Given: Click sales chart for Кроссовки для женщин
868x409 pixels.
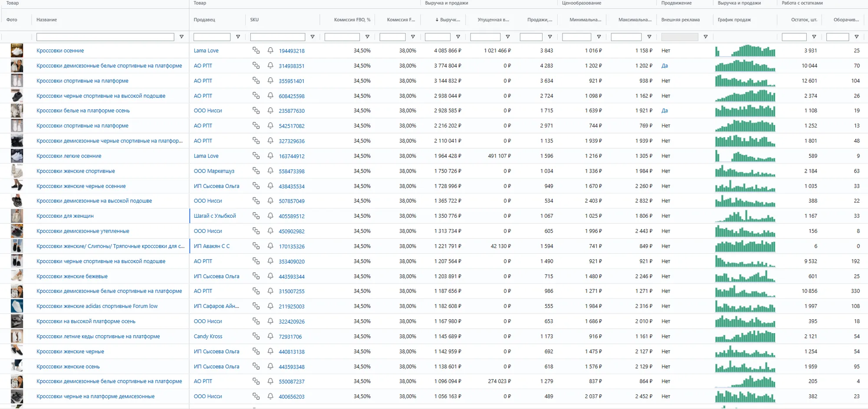Looking at the screenshot, I should point(745,216).
